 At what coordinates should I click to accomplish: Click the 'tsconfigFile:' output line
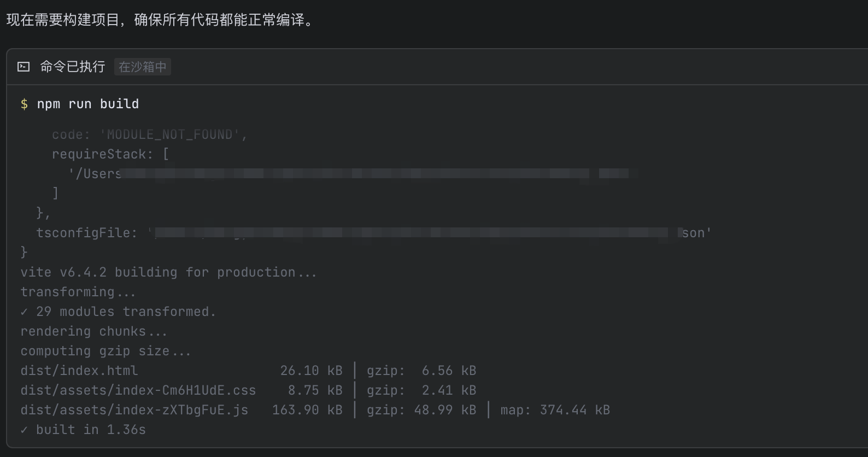87,233
